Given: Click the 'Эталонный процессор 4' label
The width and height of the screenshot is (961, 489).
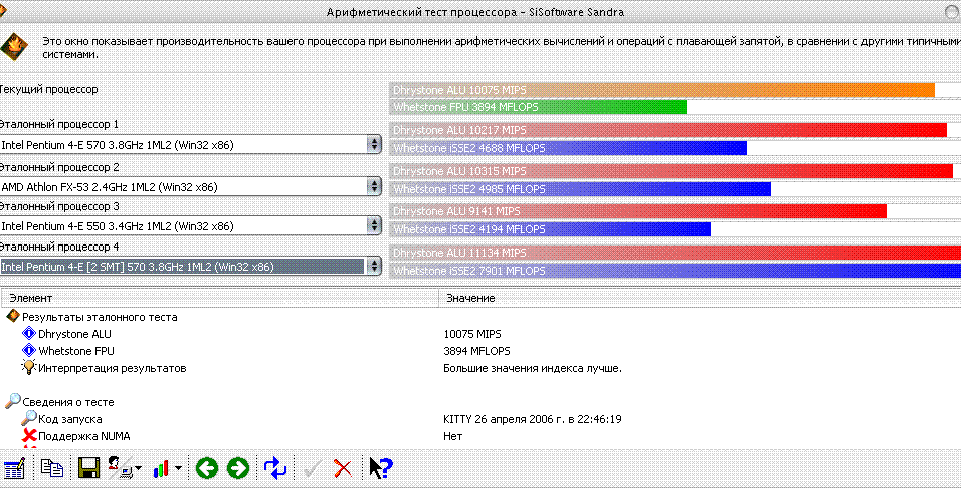Looking at the screenshot, I should [59, 247].
